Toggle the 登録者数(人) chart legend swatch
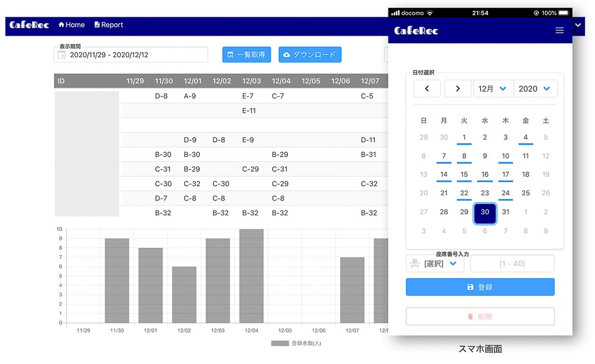This screenshot has width=595, height=364. click(280, 343)
